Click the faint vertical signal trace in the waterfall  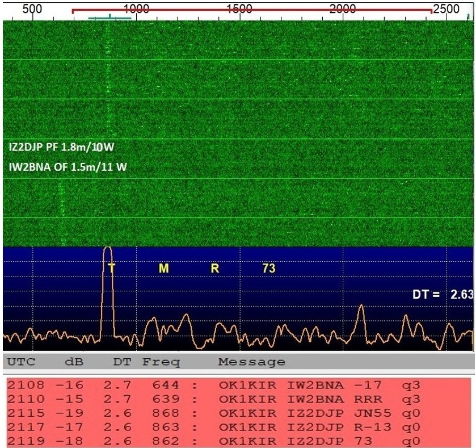108,85
